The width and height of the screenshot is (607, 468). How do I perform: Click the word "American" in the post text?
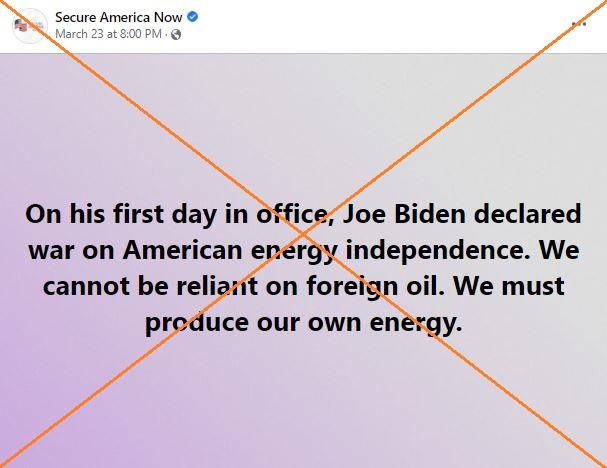(x=182, y=250)
